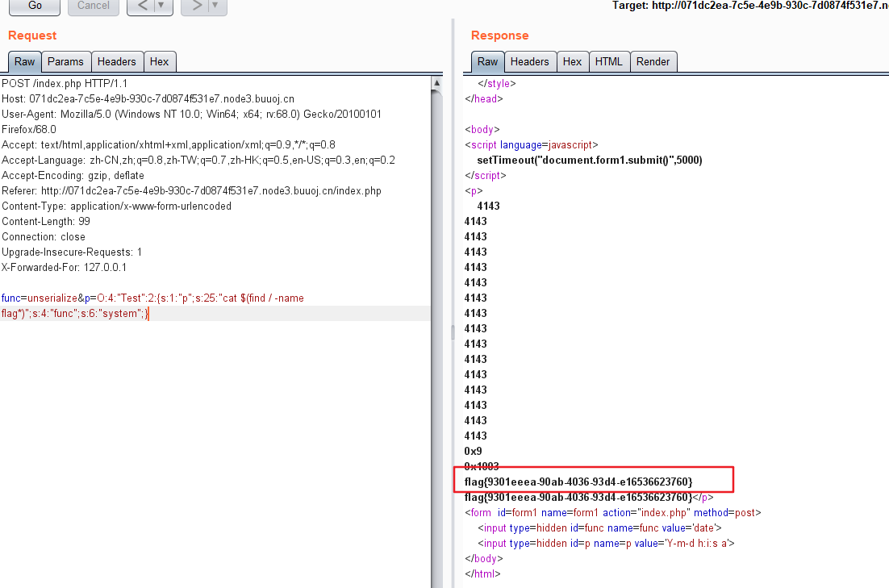The width and height of the screenshot is (889, 588).
Task: Click the Response panel title
Action: pyautogui.click(x=499, y=35)
